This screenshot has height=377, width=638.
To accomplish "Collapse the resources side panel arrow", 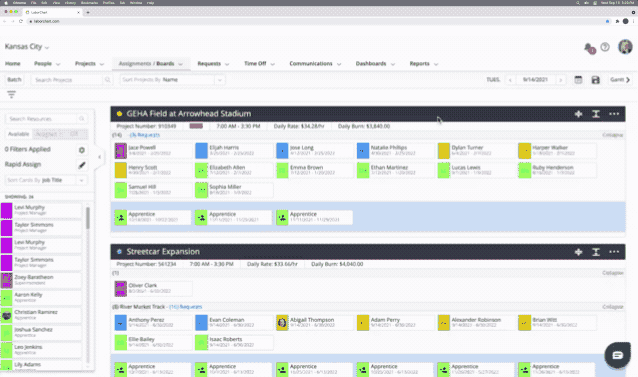I will coord(100,157).
